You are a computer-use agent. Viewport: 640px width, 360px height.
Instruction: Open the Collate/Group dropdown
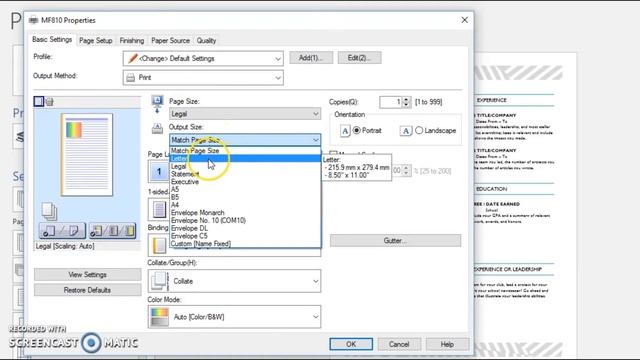[x=234, y=281]
